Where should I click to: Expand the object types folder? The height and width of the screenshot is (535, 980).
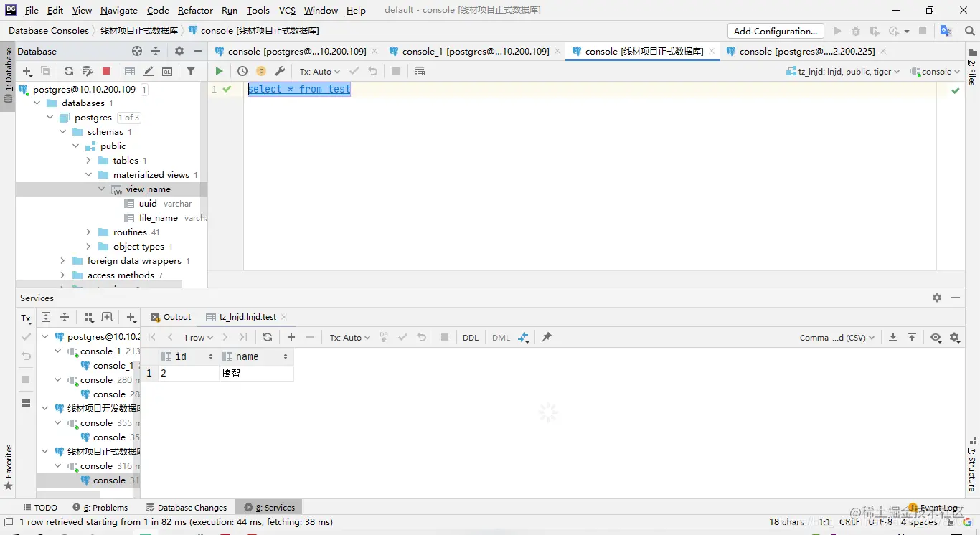pos(89,247)
